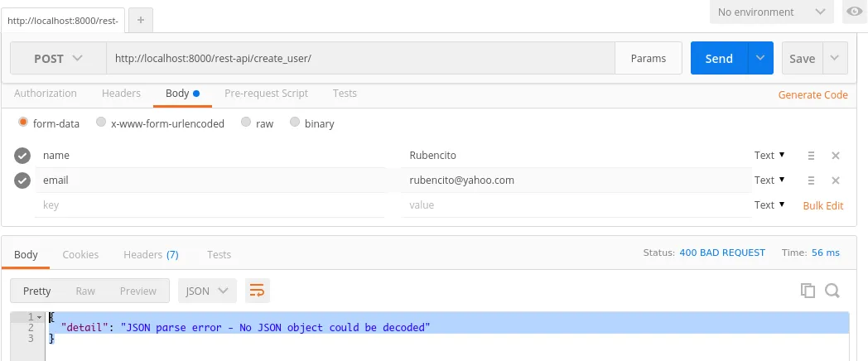
Task: Open the JSON response format dropdown
Action: (x=207, y=291)
